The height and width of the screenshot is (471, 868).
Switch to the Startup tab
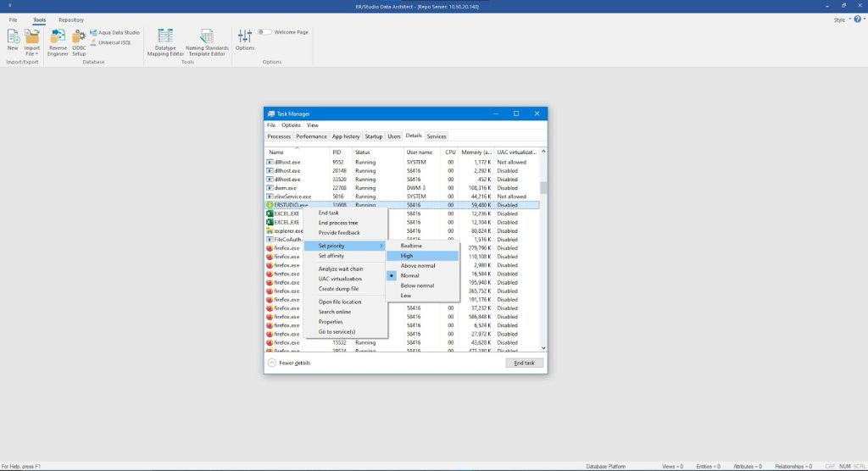[x=374, y=136]
